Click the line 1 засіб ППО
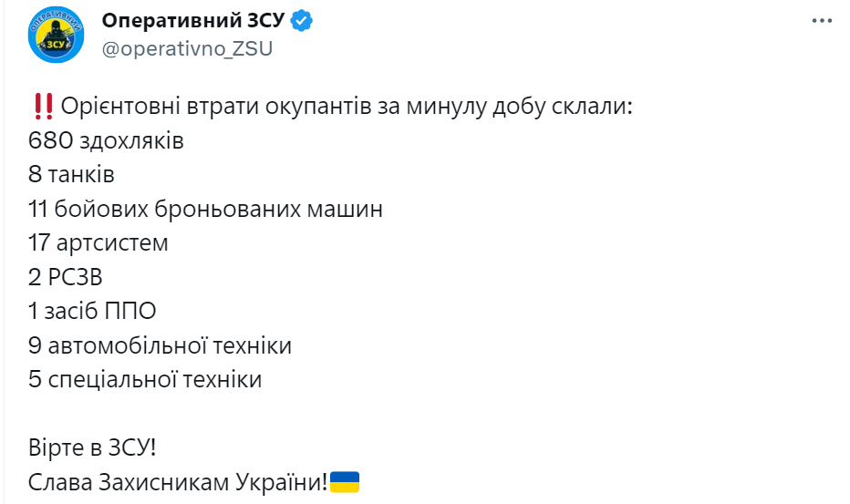Image resolution: width=850 pixels, height=504 pixels. 92,311
